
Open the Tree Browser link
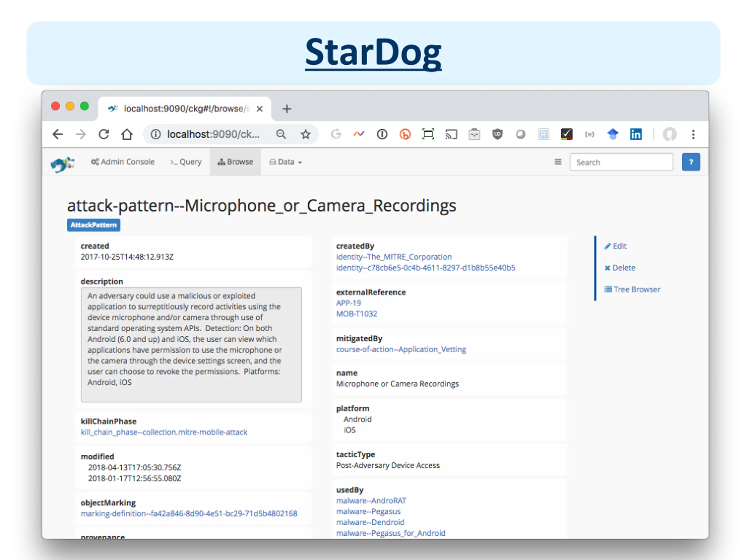pos(632,290)
